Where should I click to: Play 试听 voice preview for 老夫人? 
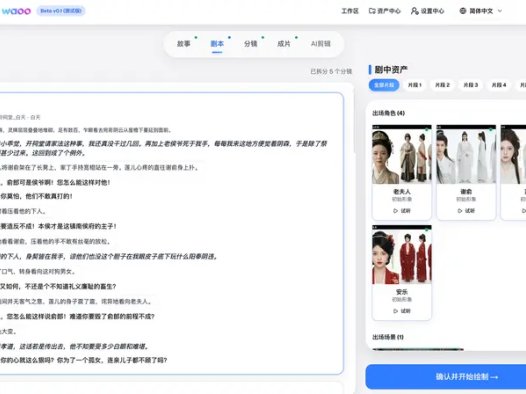pos(402,211)
